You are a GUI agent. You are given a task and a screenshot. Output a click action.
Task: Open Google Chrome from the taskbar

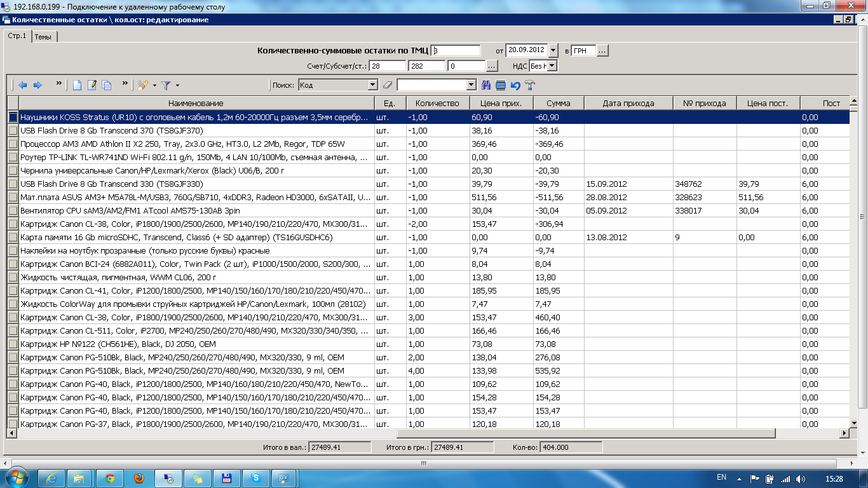(110, 478)
